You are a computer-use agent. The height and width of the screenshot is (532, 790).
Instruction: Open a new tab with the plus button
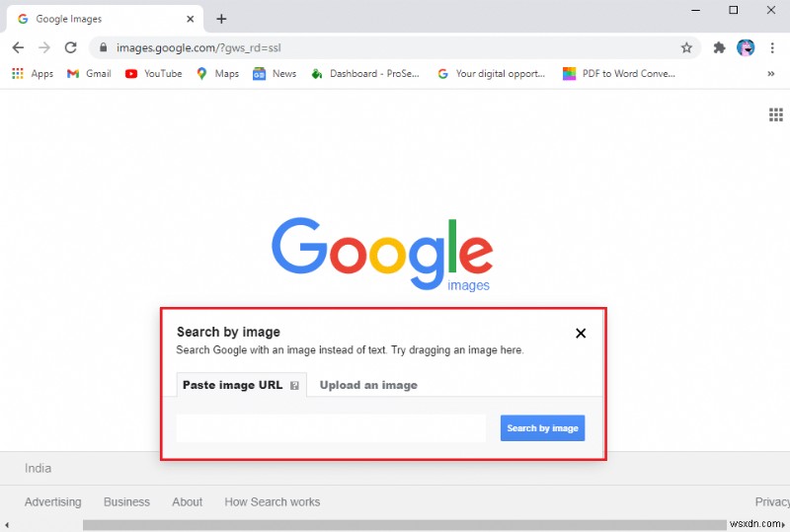[x=221, y=19]
